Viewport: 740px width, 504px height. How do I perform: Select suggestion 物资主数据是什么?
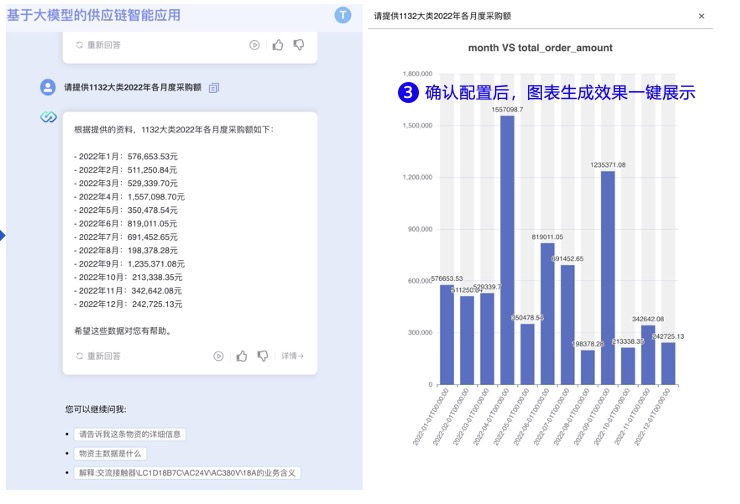(113, 453)
